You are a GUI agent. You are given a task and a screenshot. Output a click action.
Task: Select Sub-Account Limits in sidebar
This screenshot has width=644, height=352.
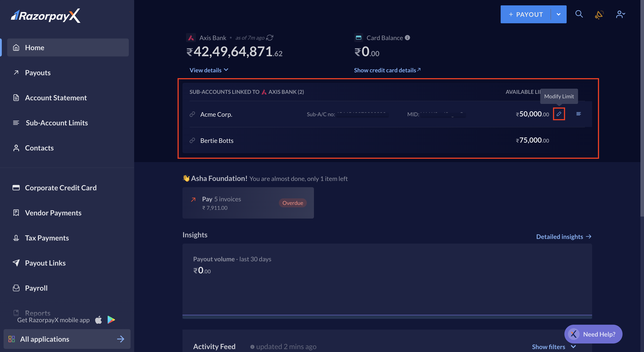pos(57,123)
